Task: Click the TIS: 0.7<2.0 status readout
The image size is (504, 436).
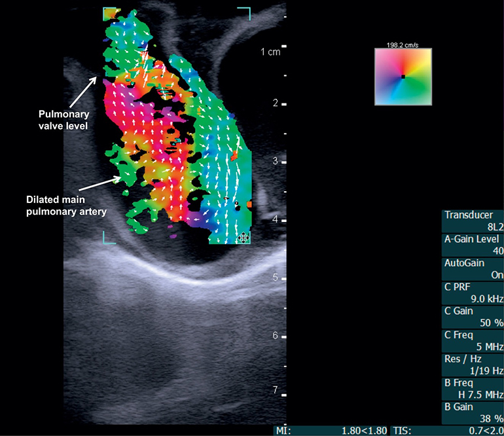Action: [447, 431]
